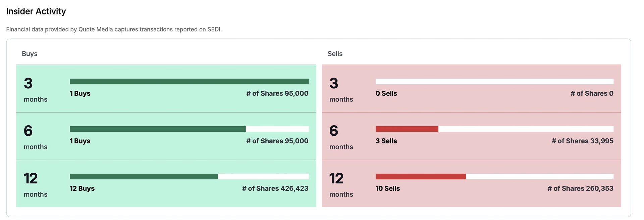This screenshot has height=220, width=644.
Task: Click the "# of Shares 260,353" value
Action: (x=580, y=188)
